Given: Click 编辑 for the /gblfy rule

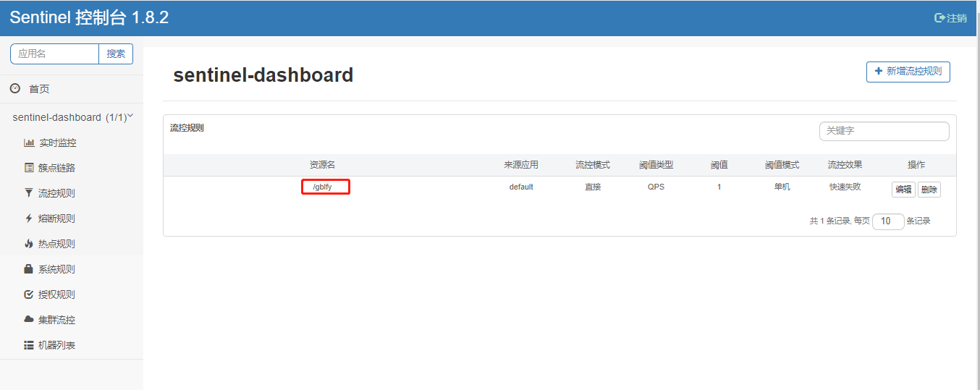Looking at the screenshot, I should pos(903,190).
